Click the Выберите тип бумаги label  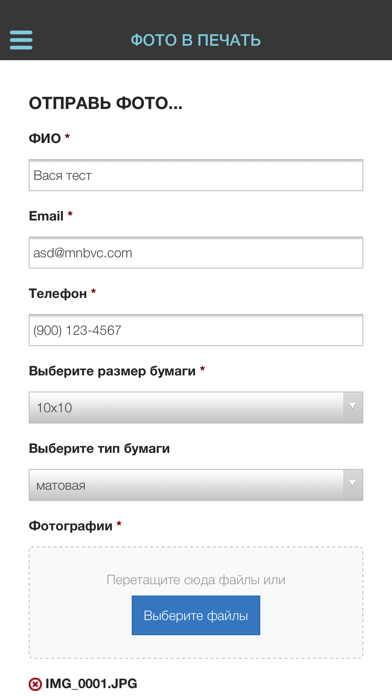click(99, 449)
